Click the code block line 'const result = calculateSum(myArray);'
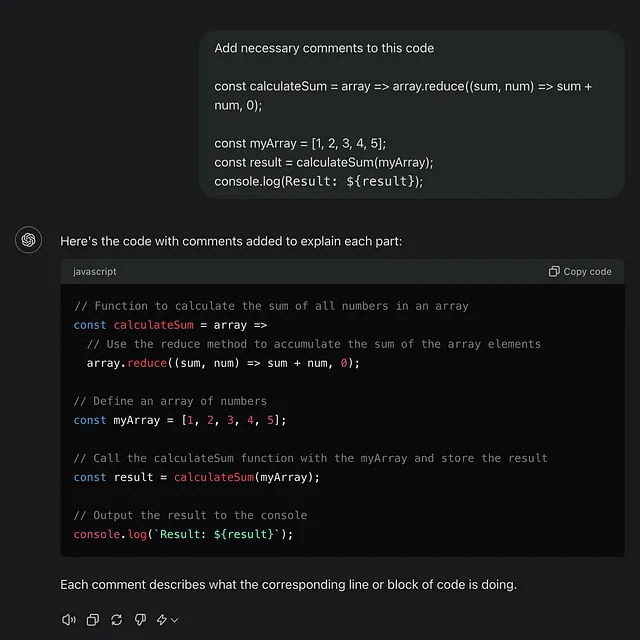 pyautogui.click(x=197, y=477)
